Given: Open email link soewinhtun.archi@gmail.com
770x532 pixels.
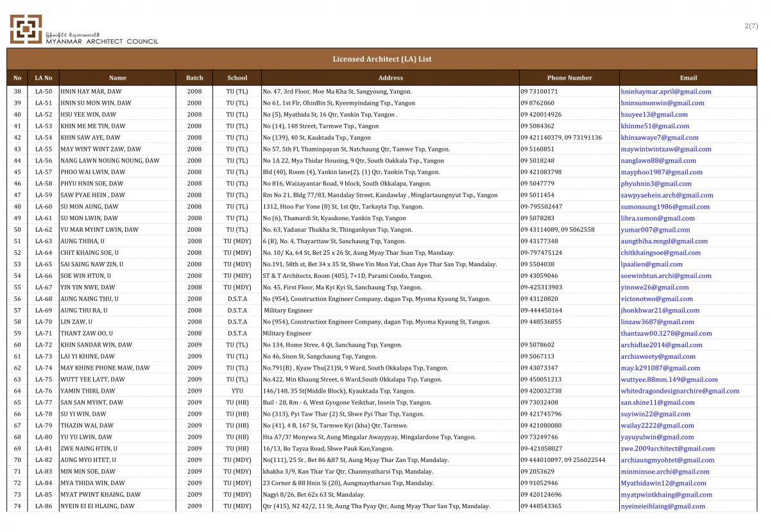Looking at the screenshot, I should click(x=666, y=276).
